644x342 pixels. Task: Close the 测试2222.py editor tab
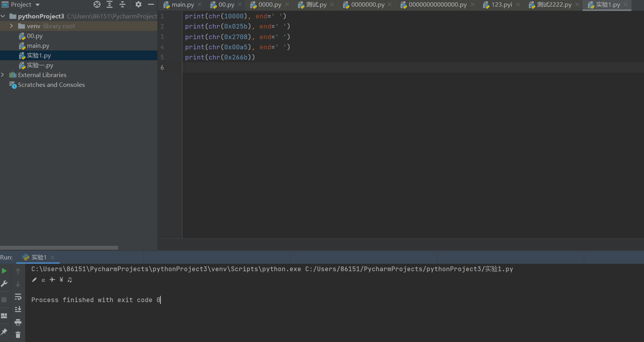577,5
